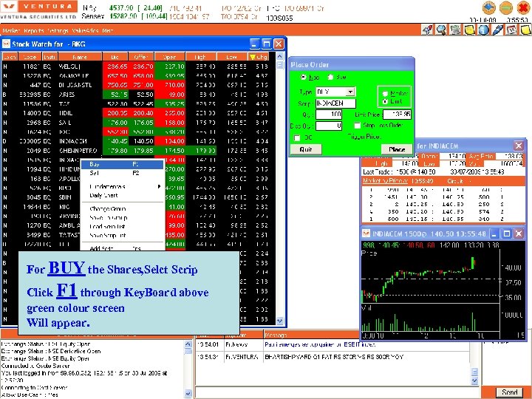This screenshot has height=399, width=532.
Task: Choose the Market order radio button
Action: click(x=385, y=93)
